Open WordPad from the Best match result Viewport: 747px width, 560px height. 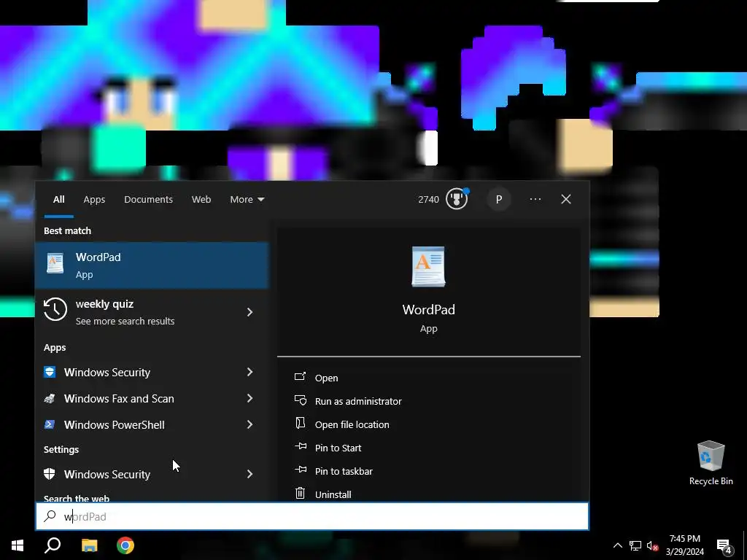pyautogui.click(x=152, y=265)
